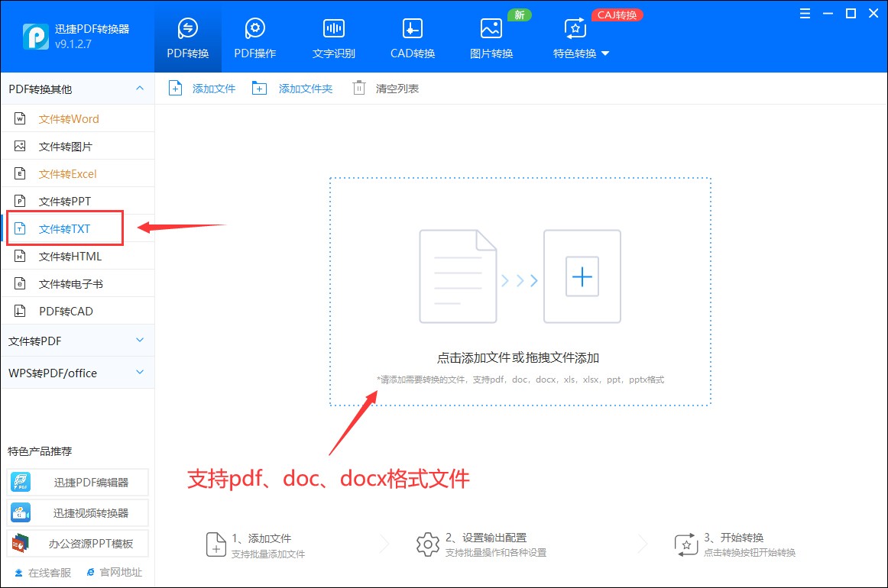Image resolution: width=888 pixels, height=588 pixels.
Task: Open 办公资源PPT模板 product recommendation
Action: (78, 543)
